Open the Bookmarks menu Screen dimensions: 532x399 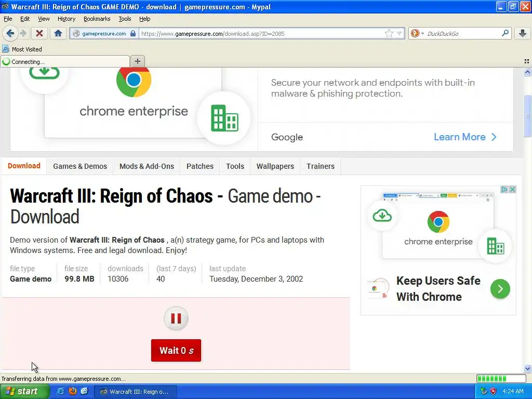pyautogui.click(x=97, y=19)
